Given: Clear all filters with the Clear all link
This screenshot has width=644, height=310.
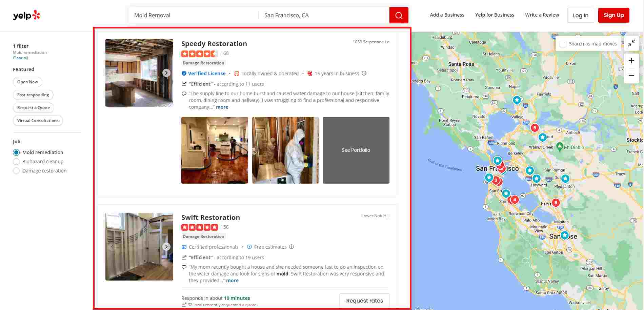Looking at the screenshot, I should [x=20, y=58].
